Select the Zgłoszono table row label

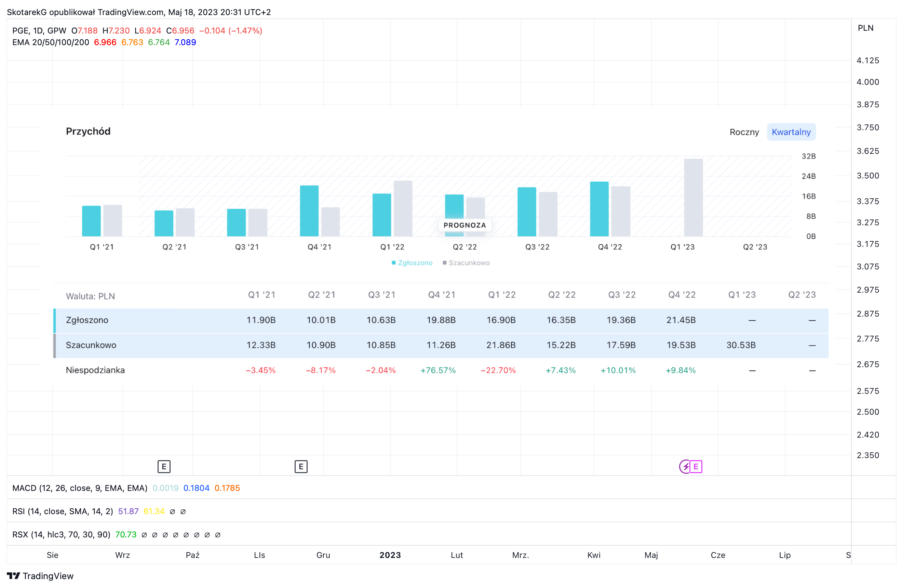[x=87, y=320]
